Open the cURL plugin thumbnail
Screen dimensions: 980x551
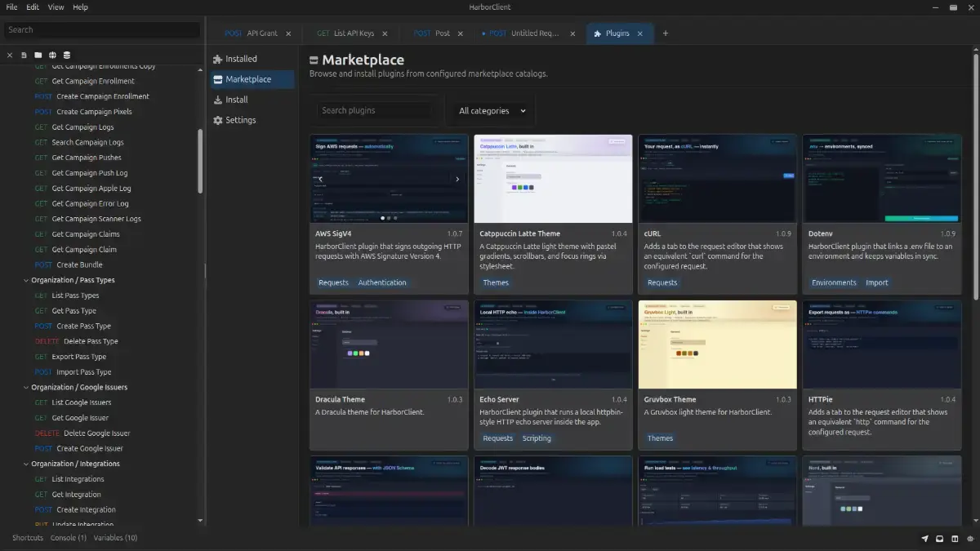[x=717, y=179]
